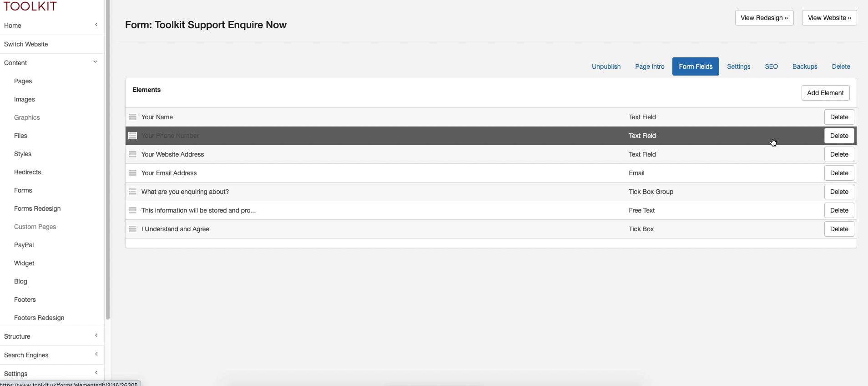868x386 pixels.
Task: Delete the Your Phone Number field
Action: 839,136
